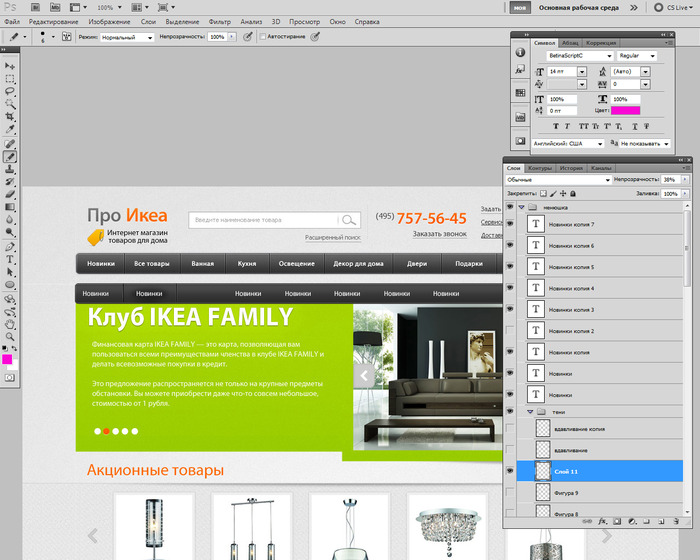The height and width of the screenshot is (560, 700).
Task: Open the Не показывать anti-aliasing dropdown
Action: 645,144
